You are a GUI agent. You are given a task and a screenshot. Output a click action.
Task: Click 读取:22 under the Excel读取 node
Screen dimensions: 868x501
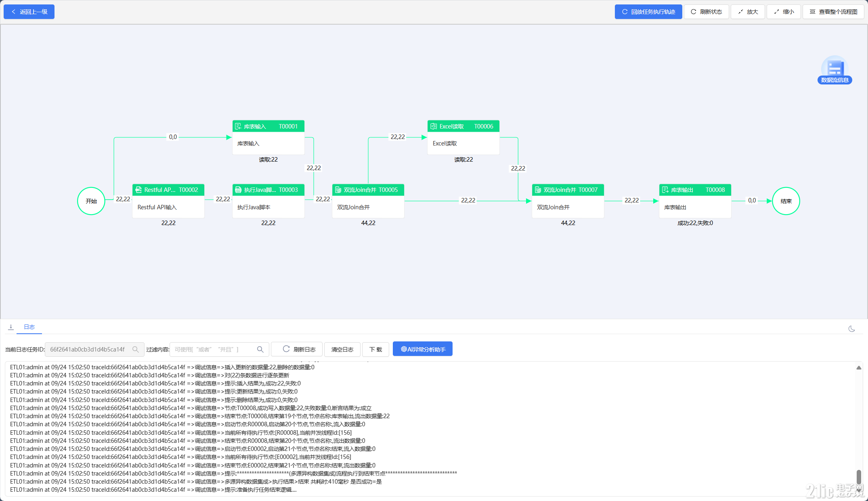pos(463,160)
